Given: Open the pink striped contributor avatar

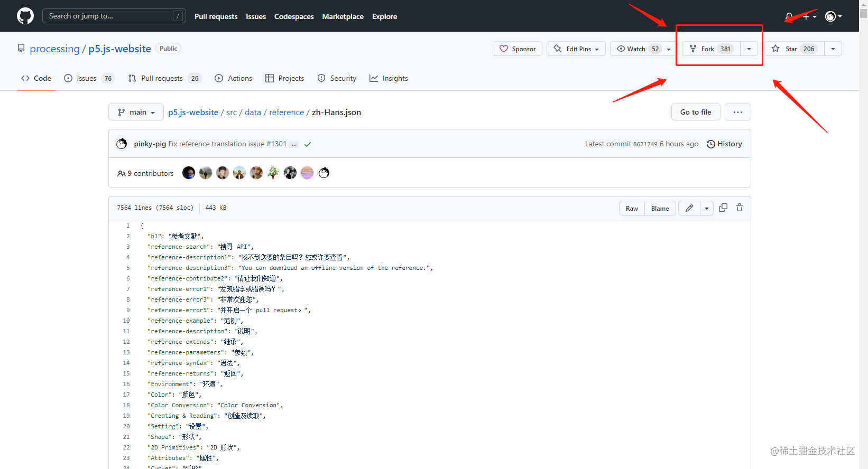Looking at the screenshot, I should (x=307, y=173).
